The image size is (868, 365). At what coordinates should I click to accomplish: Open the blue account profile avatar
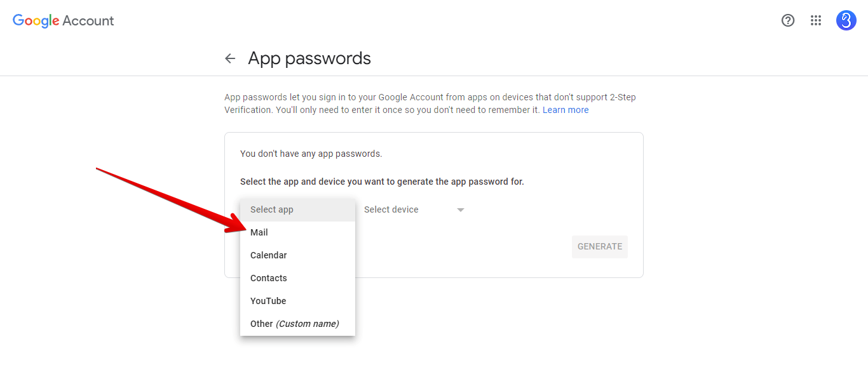pos(846,20)
